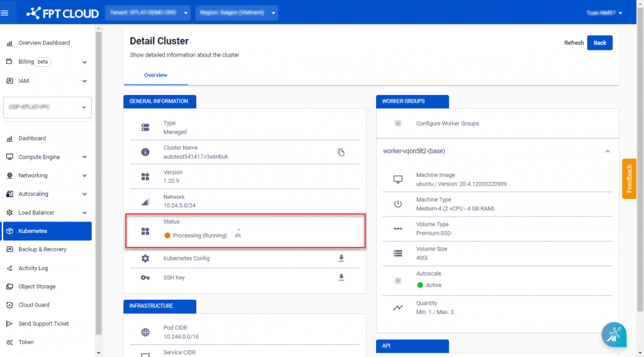
Task: Open Kubernetes in the sidebar
Action: pos(47,231)
